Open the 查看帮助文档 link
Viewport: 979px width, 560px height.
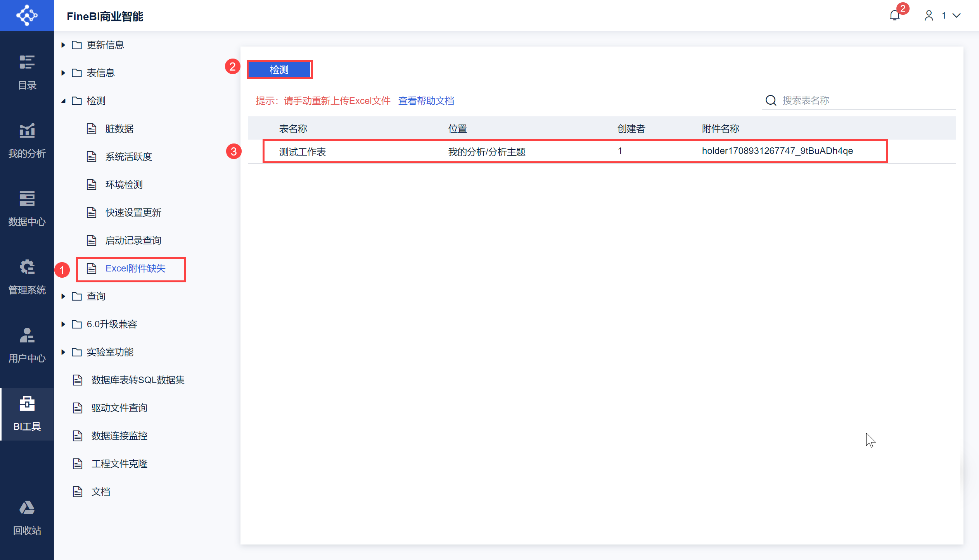coord(426,101)
